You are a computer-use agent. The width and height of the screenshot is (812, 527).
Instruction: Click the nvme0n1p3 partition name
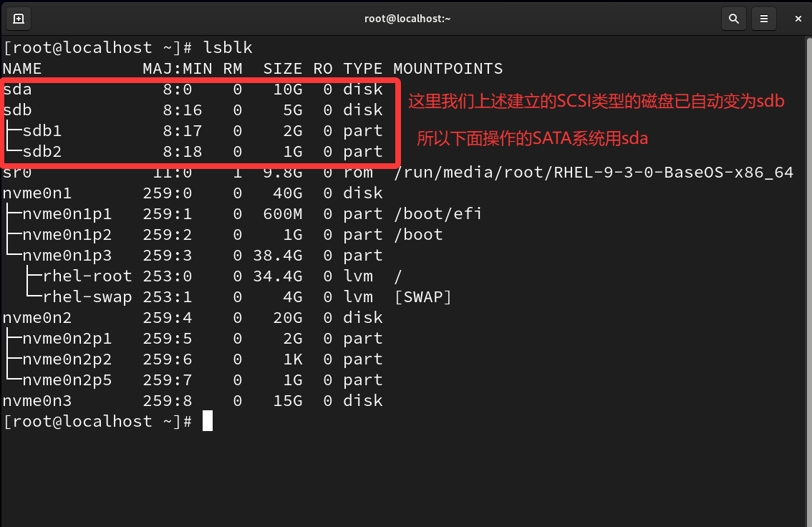click(x=67, y=255)
